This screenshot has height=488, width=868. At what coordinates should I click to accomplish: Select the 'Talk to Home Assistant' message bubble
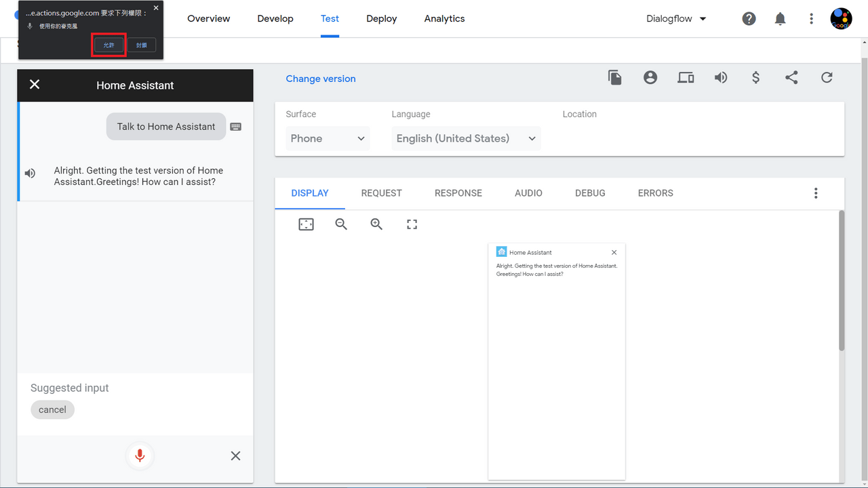pos(166,127)
